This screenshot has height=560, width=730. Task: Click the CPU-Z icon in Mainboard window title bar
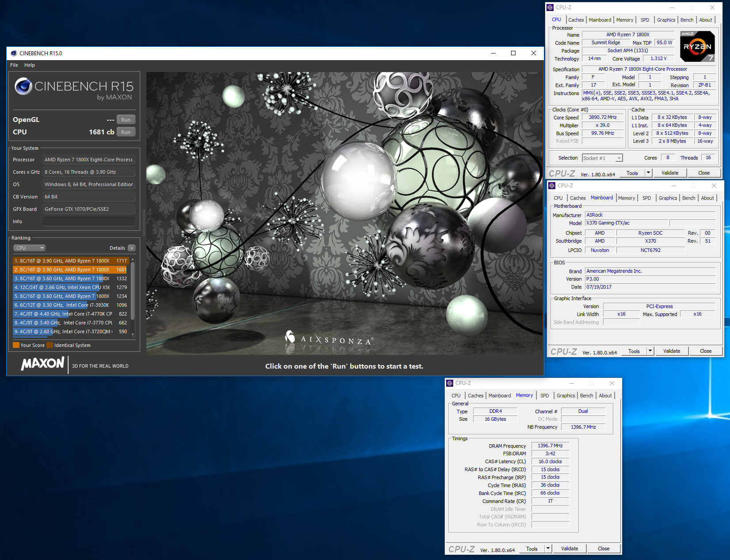[552, 186]
